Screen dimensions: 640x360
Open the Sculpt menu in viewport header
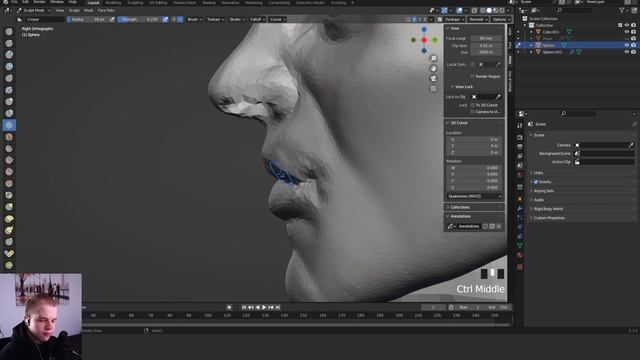pos(74,10)
